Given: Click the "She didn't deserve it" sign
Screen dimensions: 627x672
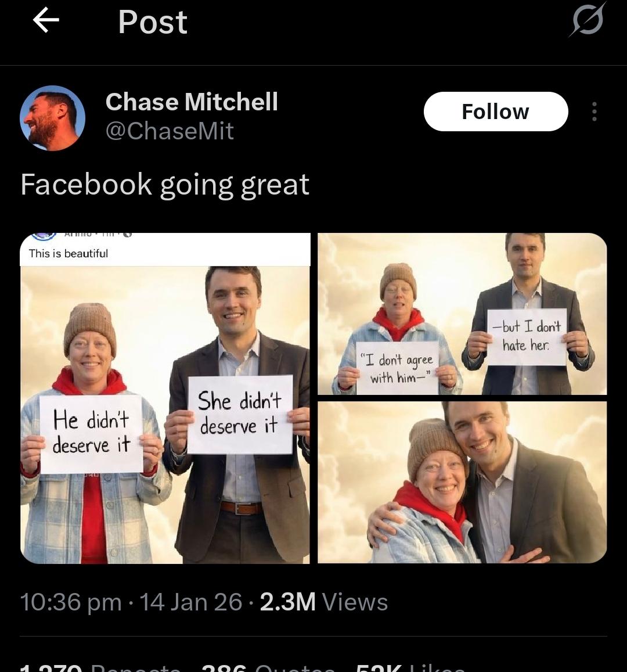Looking at the screenshot, I should (240, 414).
